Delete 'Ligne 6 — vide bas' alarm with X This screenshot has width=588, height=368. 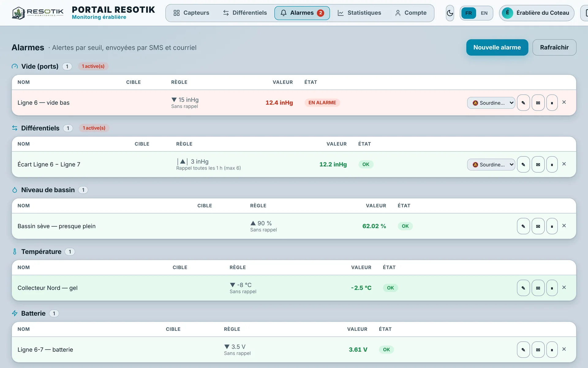[x=564, y=102]
